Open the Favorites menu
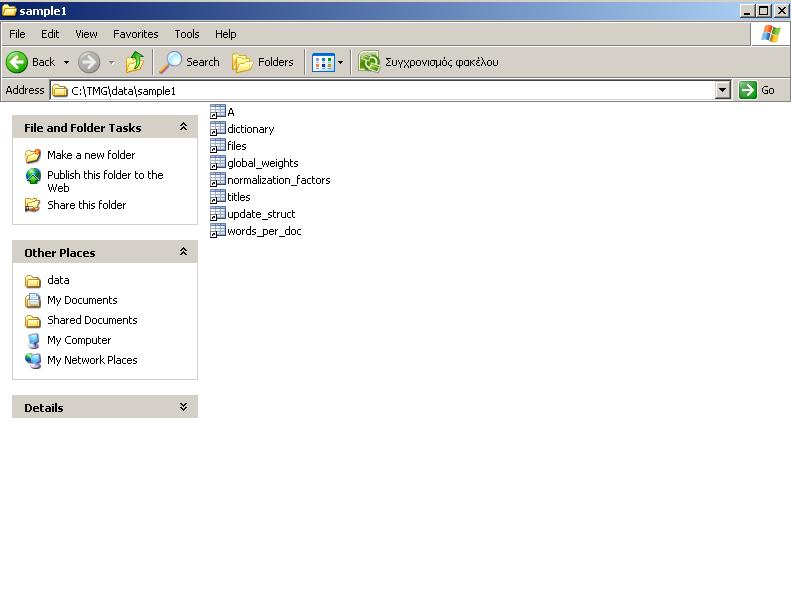This screenshot has height=594, width=791. 135,34
